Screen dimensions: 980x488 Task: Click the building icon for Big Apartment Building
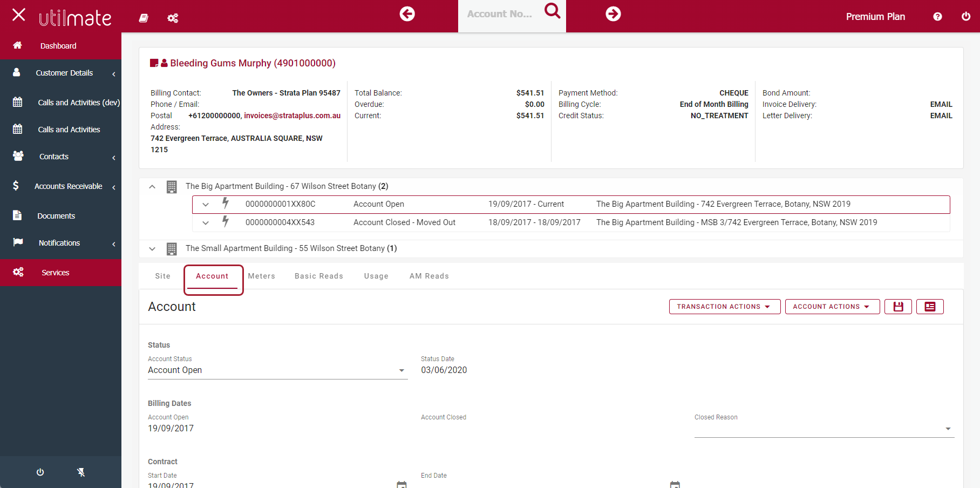pyautogui.click(x=172, y=187)
